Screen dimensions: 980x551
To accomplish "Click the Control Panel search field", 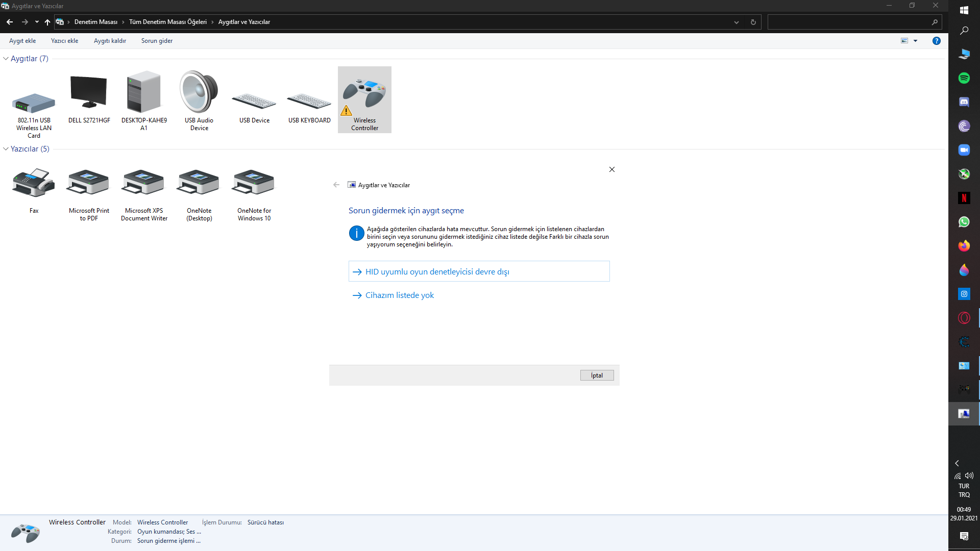I will pyautogui.click(x=850, y=22).
